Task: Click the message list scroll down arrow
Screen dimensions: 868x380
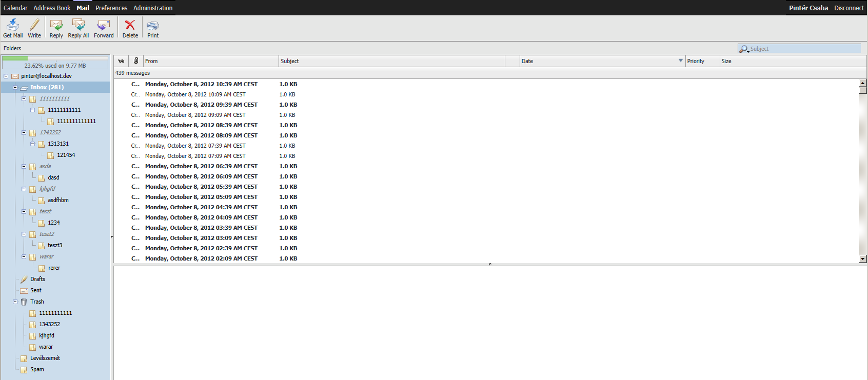Action: click(862, 259)
